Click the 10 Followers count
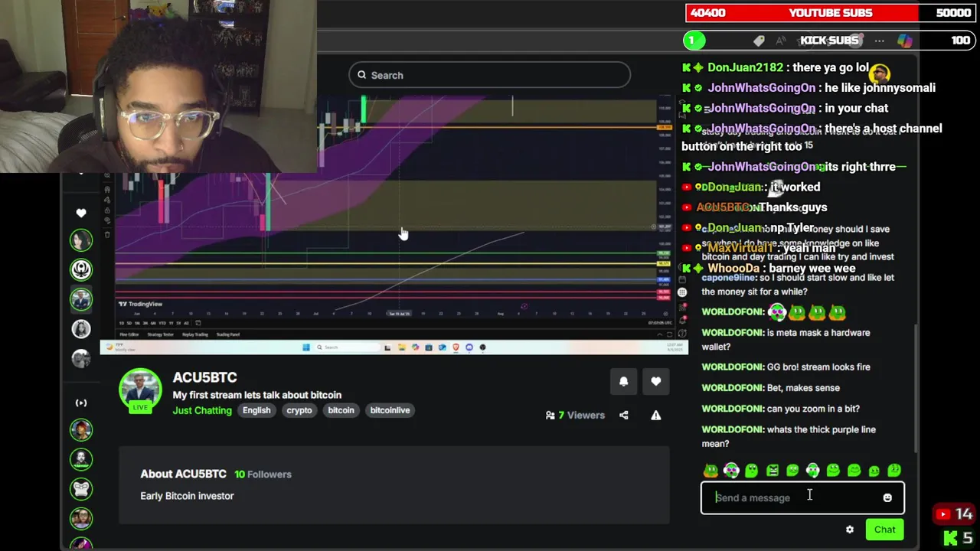This screenshot has height=551, width=980. pyautogui.click(x=263, y=474)
